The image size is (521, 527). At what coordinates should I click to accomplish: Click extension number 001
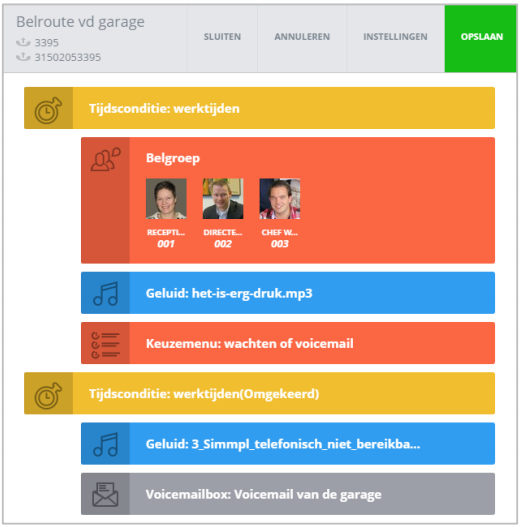click(x=166, y=244)
